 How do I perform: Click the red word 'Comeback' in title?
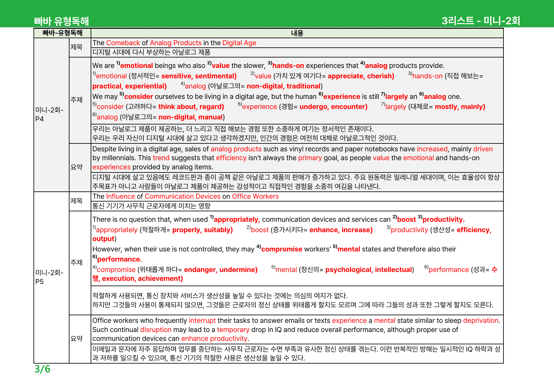(x=123, y=43)
